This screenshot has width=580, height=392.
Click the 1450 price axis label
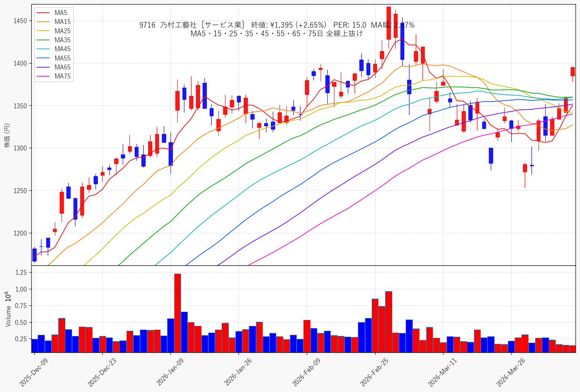point(21,21)
